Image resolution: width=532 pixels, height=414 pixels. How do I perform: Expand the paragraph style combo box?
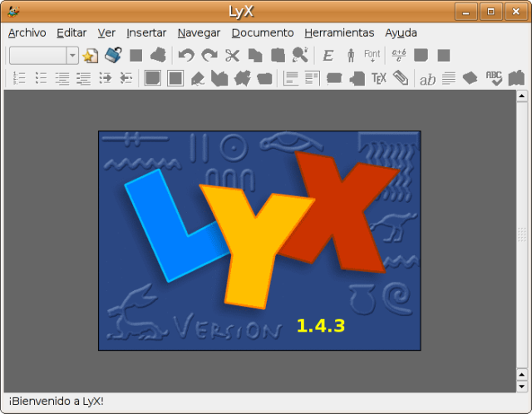click(72, 56)
